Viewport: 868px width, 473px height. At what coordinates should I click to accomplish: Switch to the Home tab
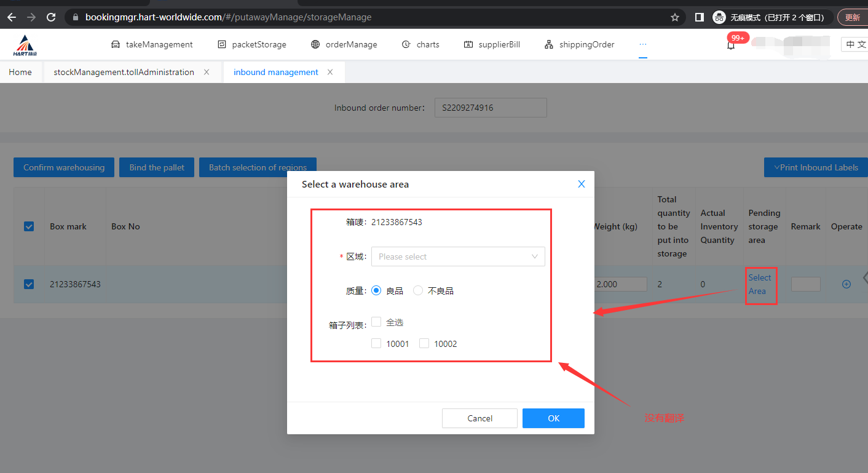(20, 72)
